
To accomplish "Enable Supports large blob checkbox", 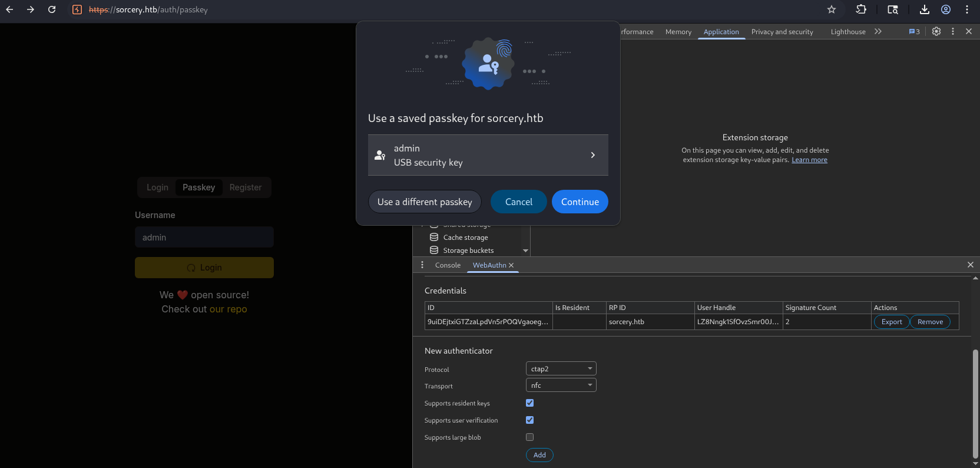I will pyautogui.click(x=529, y=437).
